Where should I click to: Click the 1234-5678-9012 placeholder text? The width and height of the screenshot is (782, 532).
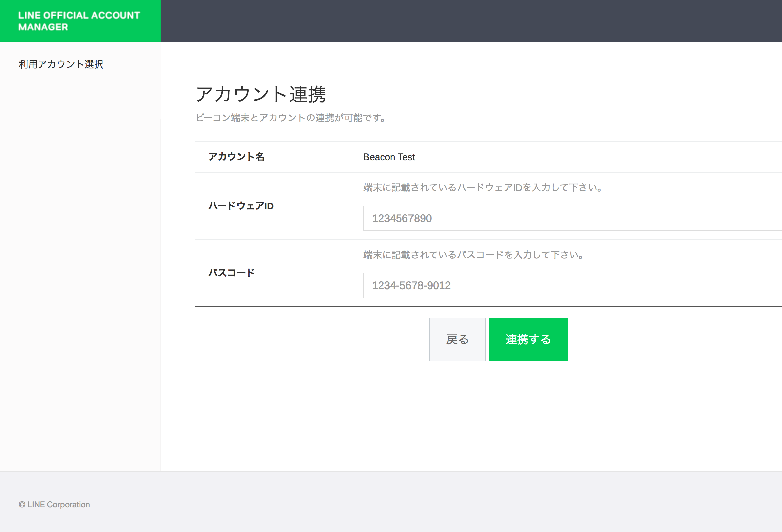pos(411,285)
